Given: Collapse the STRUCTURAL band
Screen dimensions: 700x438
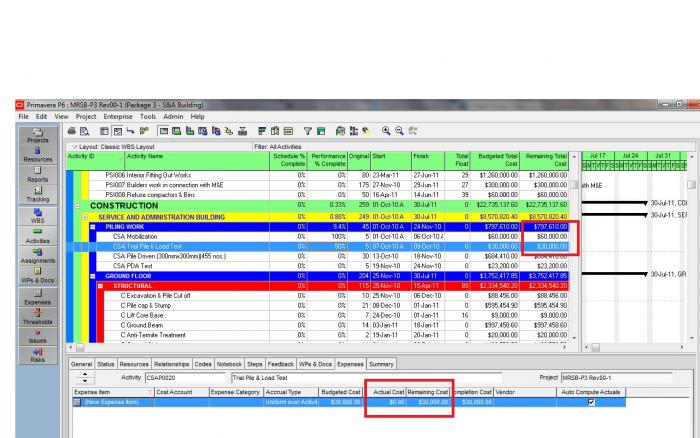Looking at the screenshot, I should tap(100, 286).
